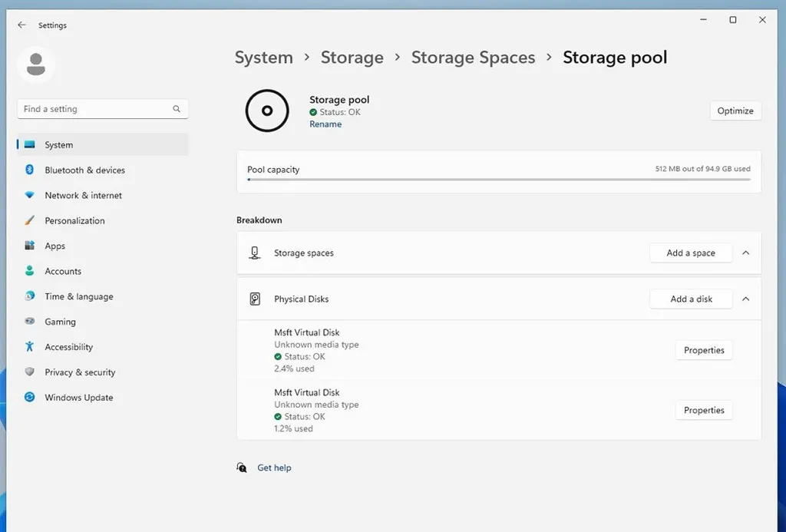Viewport: 786px width, 532px height.
Task: Click the user profile avatar
Action: pyautogui.click(x=36, y=64)
